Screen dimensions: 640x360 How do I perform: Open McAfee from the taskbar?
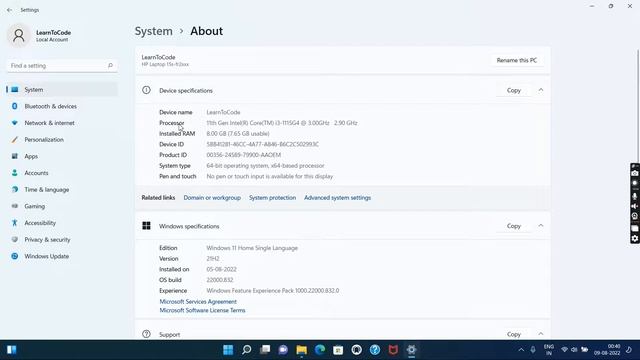[393, 350]
